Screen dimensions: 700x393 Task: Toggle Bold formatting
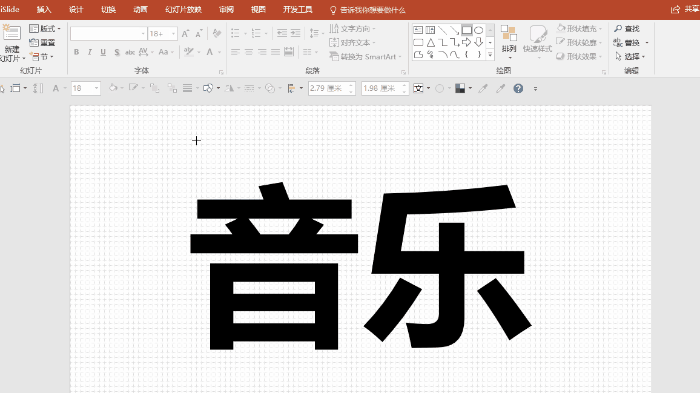pos(76,52)
